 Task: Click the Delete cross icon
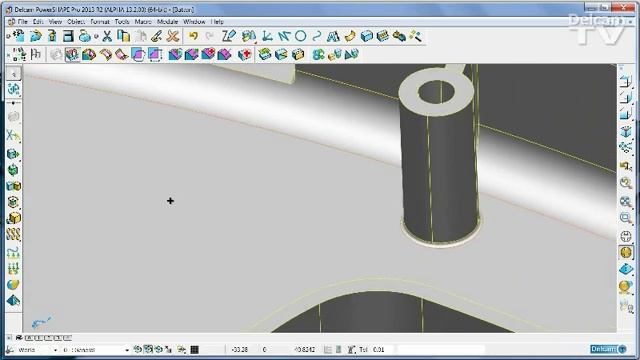pos(173,36)
